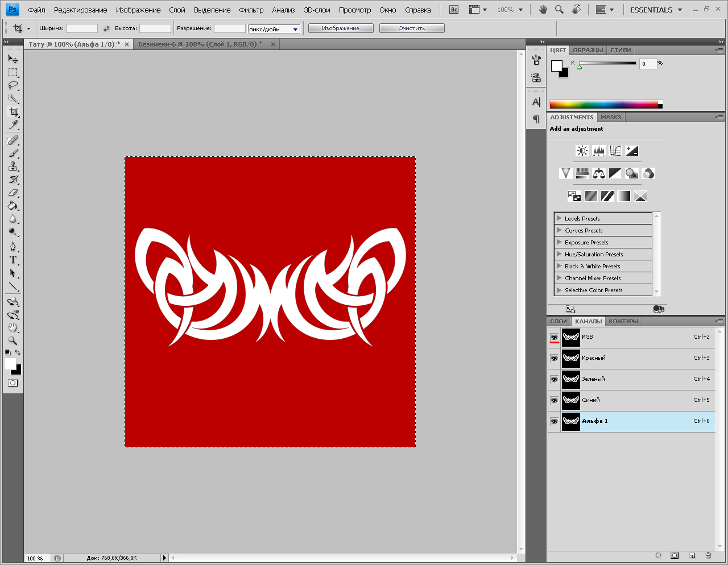The height and width of the screenshot is (565, 728).
Task: Select the Lasso tool
Action: (x=13, y=85)
